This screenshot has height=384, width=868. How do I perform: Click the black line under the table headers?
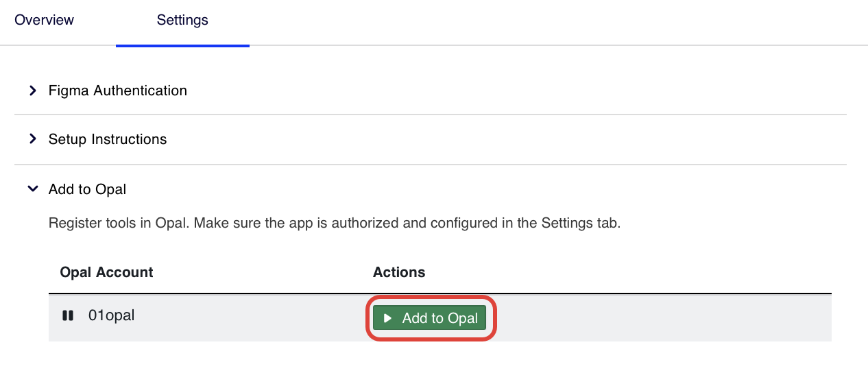tap(439, 293)
